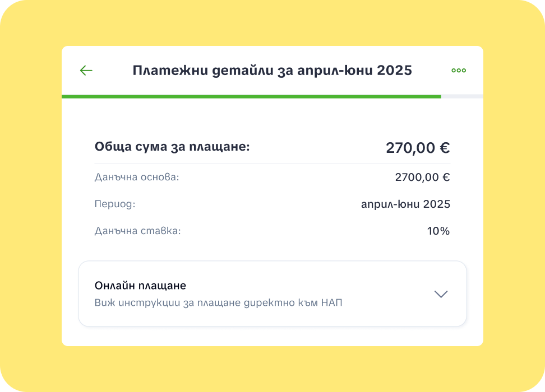Image resolution: width=545 pixels, height=392 pixels.
Task: Click the април-юни 2025 period value
Action: coord(405,204)
